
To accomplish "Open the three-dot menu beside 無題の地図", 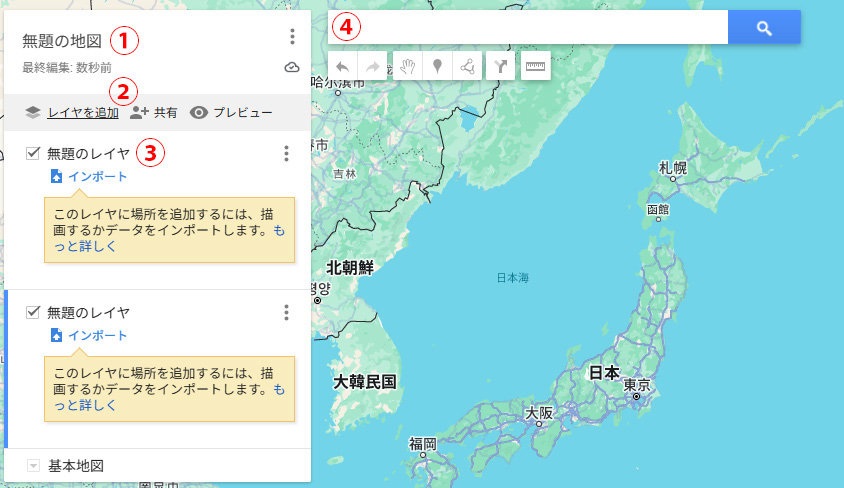I will click(x=292, y=37).
